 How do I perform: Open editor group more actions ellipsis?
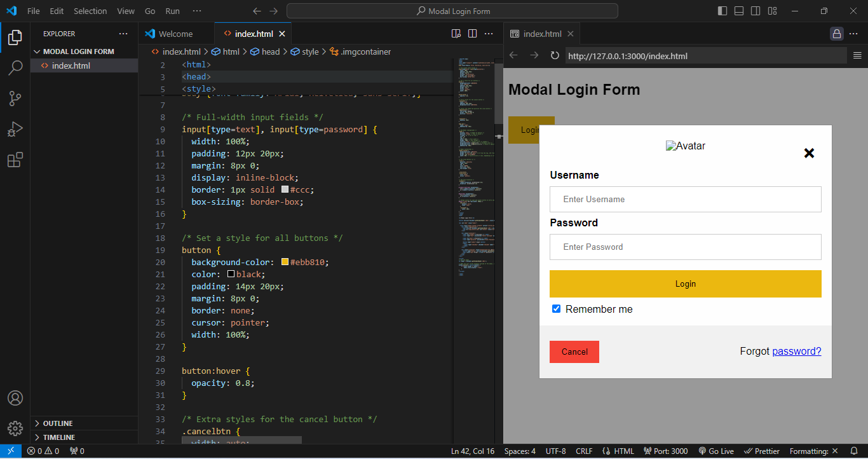click(x=489, y=34)
